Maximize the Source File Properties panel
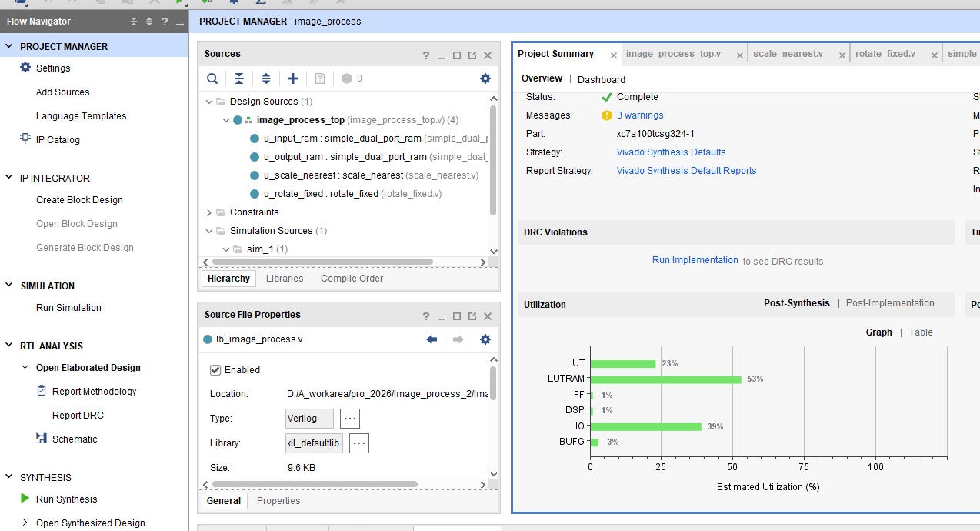The image size is (980, 531). tap(457, 316)
